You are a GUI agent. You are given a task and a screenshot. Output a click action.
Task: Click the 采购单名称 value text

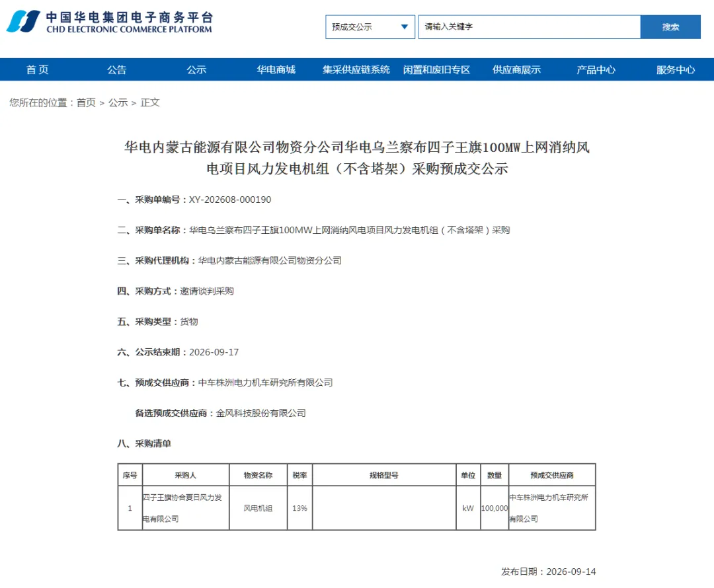349,231
